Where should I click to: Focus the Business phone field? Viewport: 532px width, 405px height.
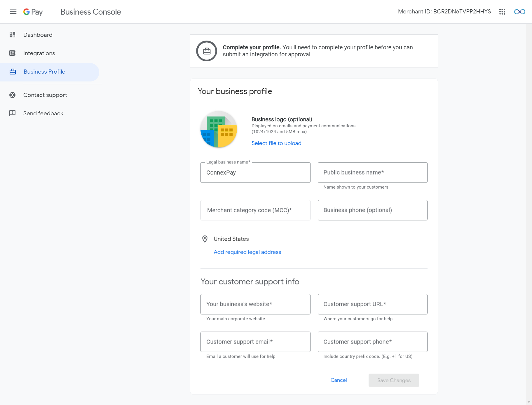coord(372,210)
